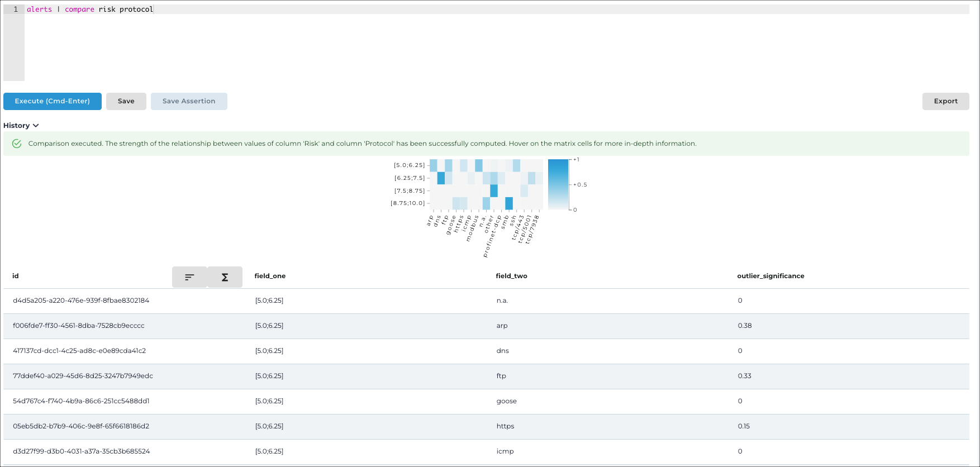Screen dimensions: 980x467
Task: Select id 54d767c4-f740-4b9a-86c6-251cc5488dd1
Action: [x=81, y=401]
